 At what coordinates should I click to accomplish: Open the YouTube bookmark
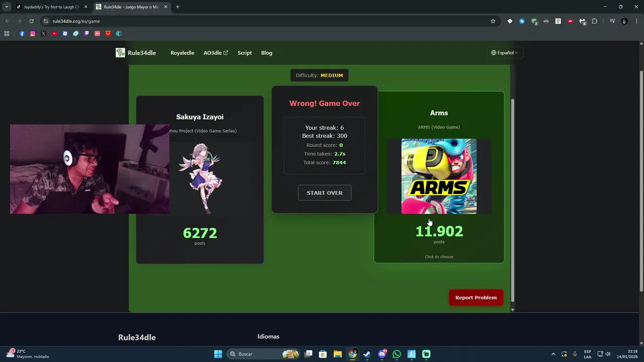point(54,34)
